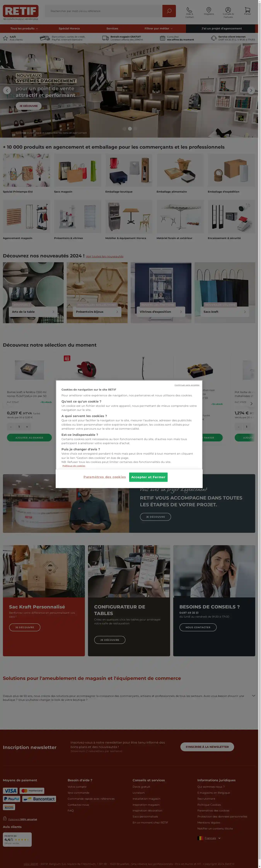Go to previous hero slide arrow

pyautogui.click(x=7, y=90)
